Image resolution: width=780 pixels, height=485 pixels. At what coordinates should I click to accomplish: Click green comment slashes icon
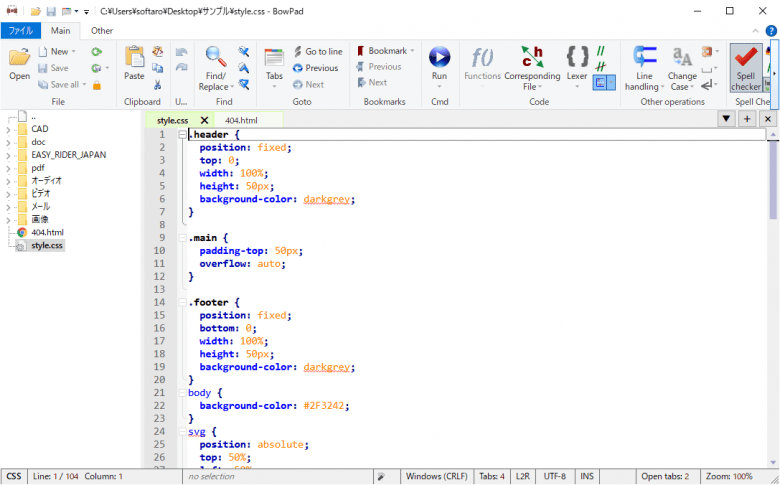point(601,51)
